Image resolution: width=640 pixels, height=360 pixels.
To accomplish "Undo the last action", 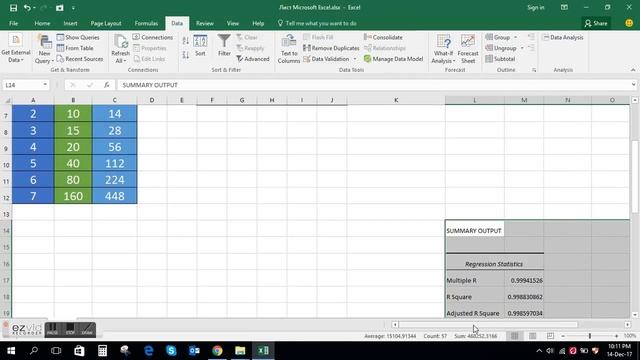I will point(27,8).
